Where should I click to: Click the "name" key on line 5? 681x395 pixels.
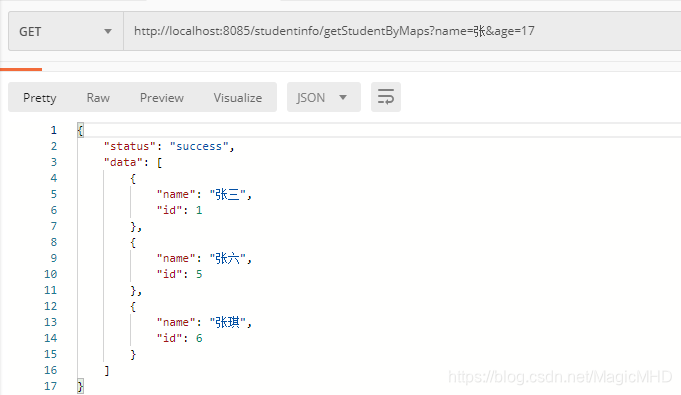(x=176, y=194)
